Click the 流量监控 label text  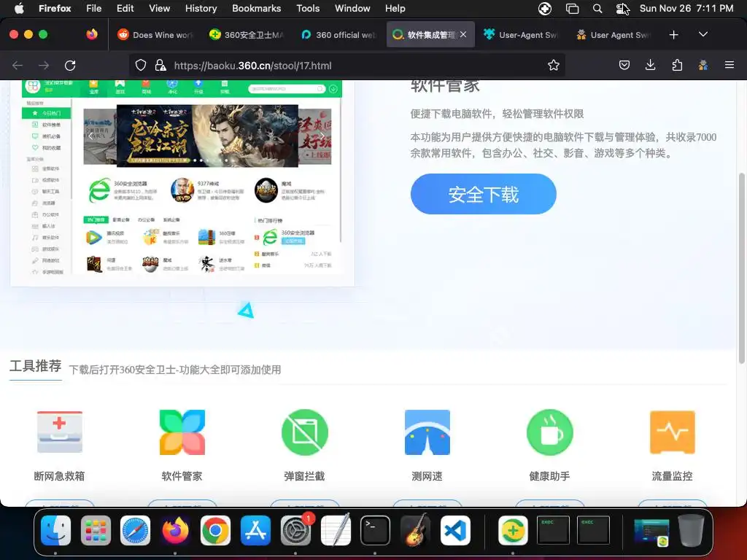pos(672,475)
